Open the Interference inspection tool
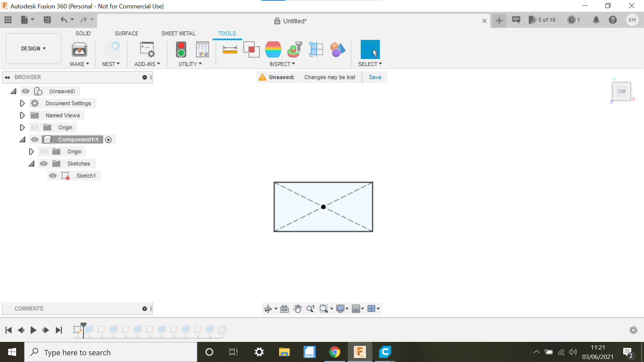The image size is (644, 362). coord(252,50)
